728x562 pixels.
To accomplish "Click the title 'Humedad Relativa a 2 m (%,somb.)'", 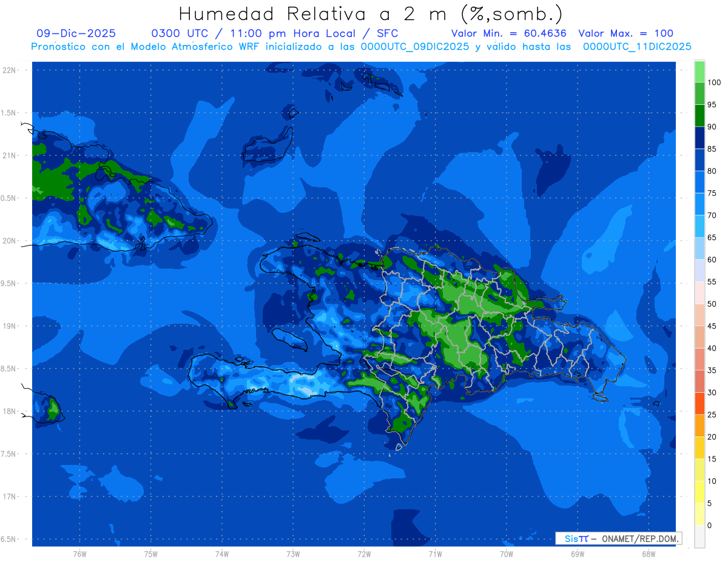I will pyautogui.click(x=370, y=14).
